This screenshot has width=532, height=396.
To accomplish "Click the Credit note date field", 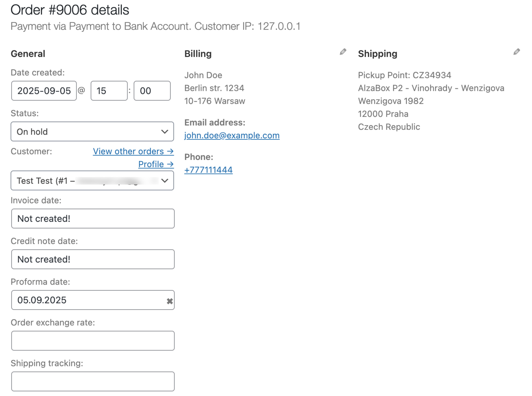I will [93, 259].
